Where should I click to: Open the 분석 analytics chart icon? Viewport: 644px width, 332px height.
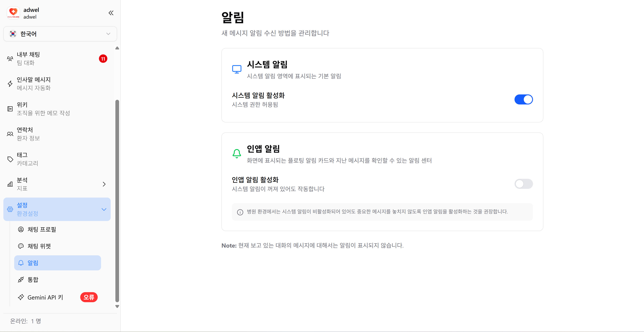click(x=10, y=184)
